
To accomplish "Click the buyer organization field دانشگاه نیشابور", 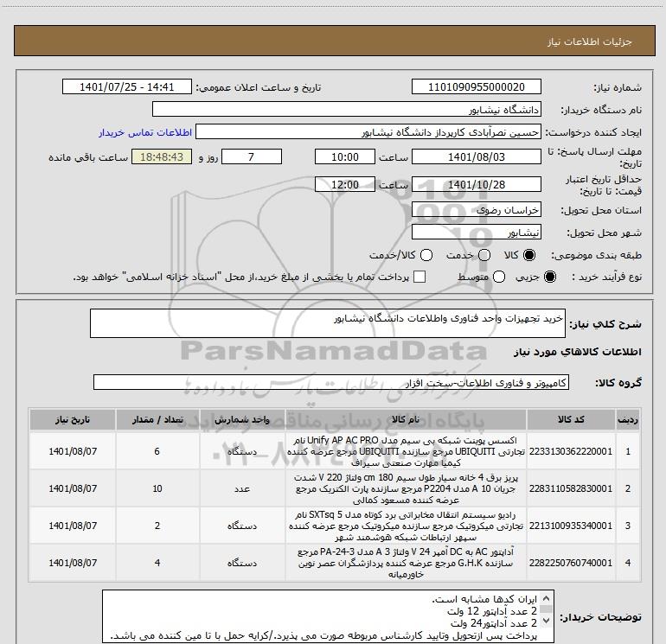I will click(347, 110).
